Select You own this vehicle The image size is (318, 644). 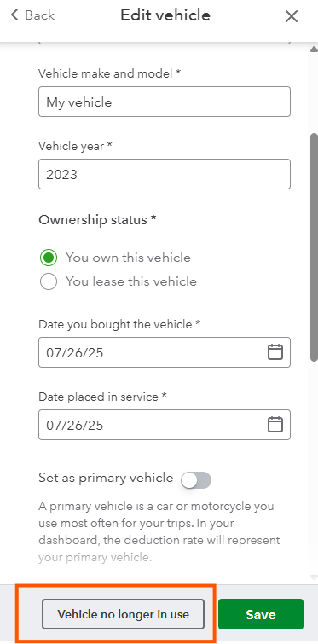pos(49,258)
